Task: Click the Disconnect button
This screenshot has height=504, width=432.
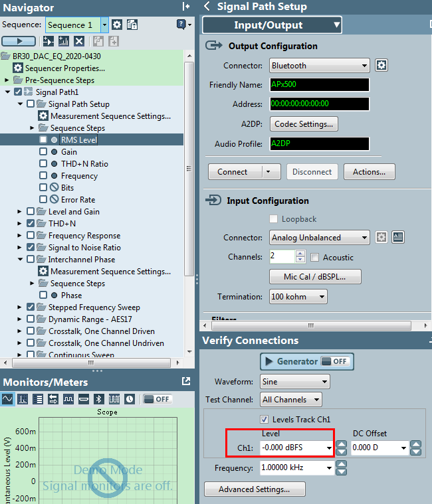Action: click(x=312, y=171)
